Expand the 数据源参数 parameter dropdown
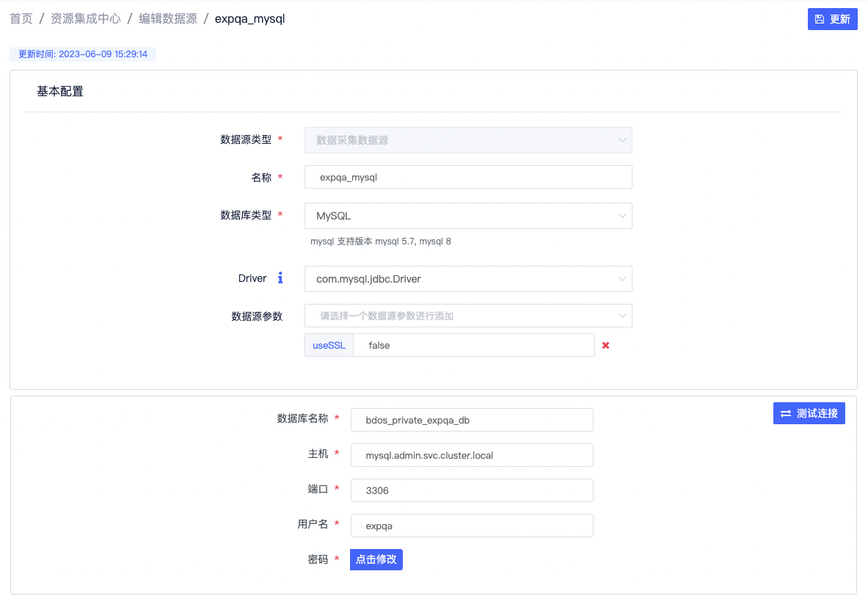868x607 pixels. click(x=468, y=316)
